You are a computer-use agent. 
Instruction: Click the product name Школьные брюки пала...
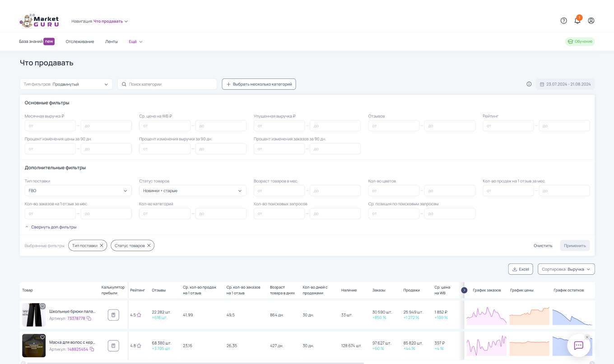coord(72,311)
